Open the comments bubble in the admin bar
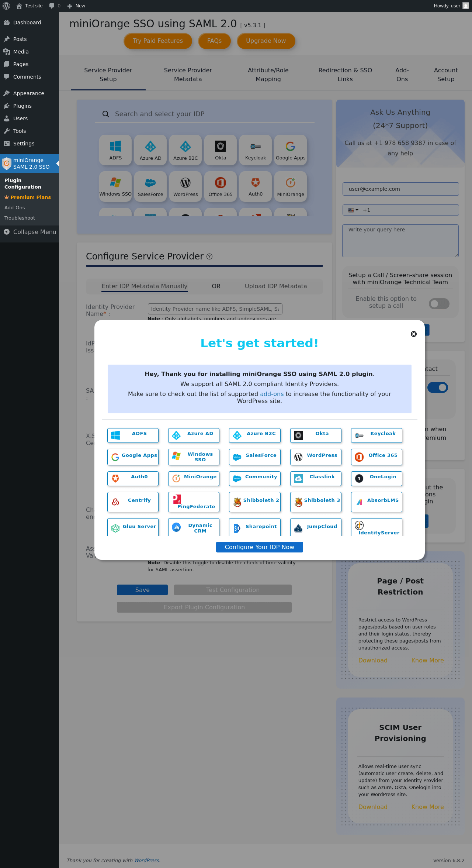Image resolution: width=472 pixels, height=868 pixels. (55, 6)
